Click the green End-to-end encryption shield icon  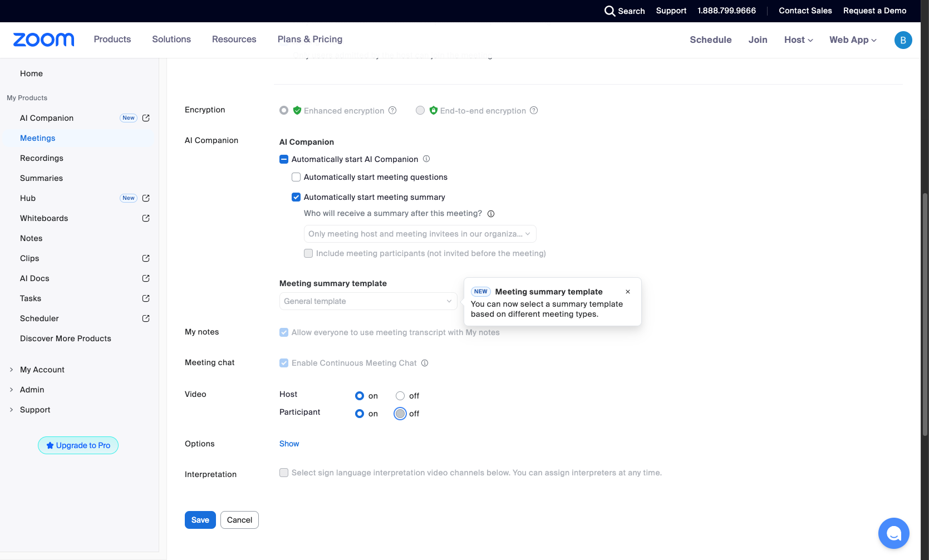click(x=434, y=110)
